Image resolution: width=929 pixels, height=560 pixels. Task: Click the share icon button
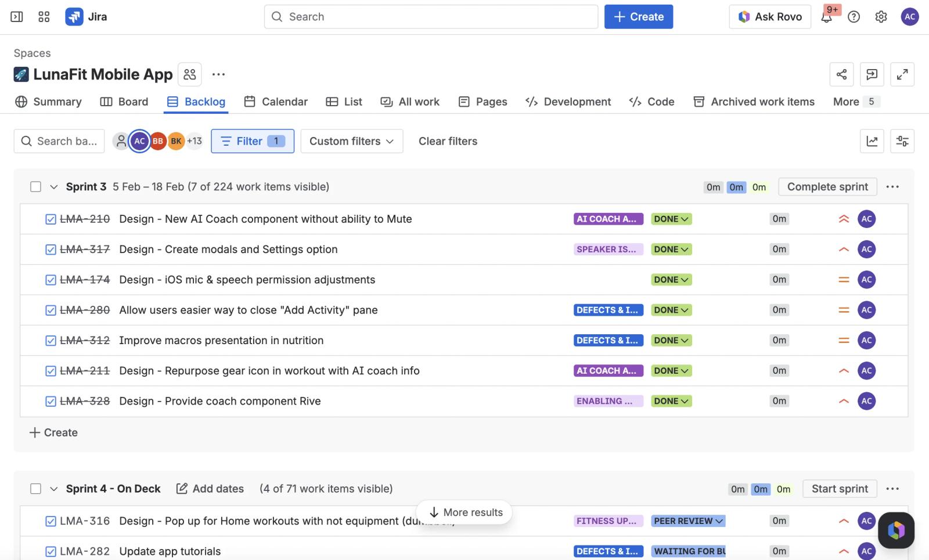[x=841, y=74]
